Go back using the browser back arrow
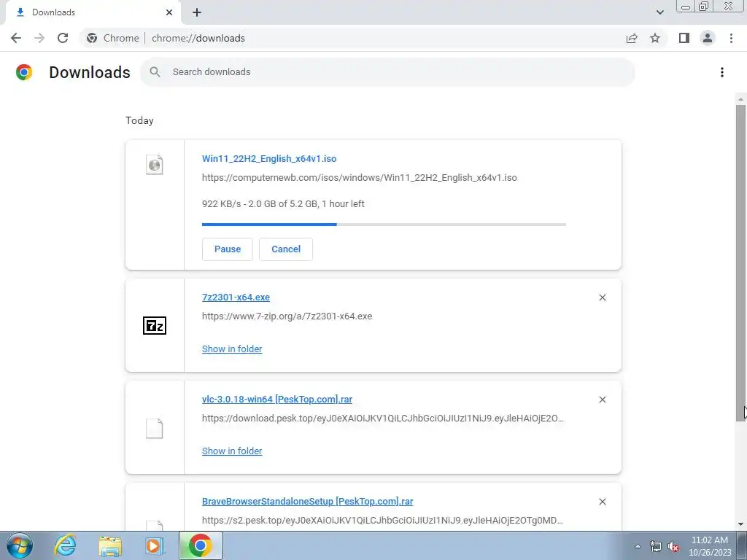 tap(16, 38)
